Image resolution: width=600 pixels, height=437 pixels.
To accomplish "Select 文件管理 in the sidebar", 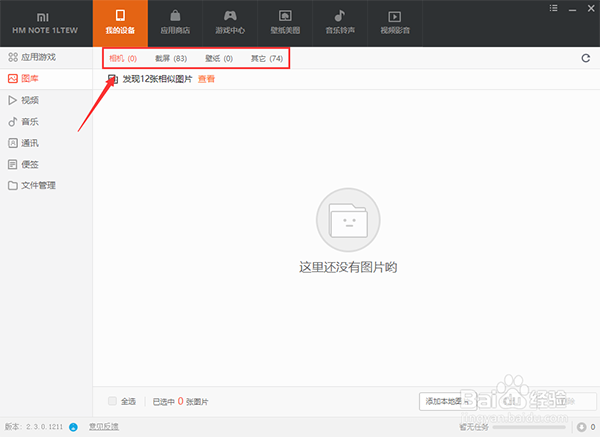I will [x=38, y=185].
